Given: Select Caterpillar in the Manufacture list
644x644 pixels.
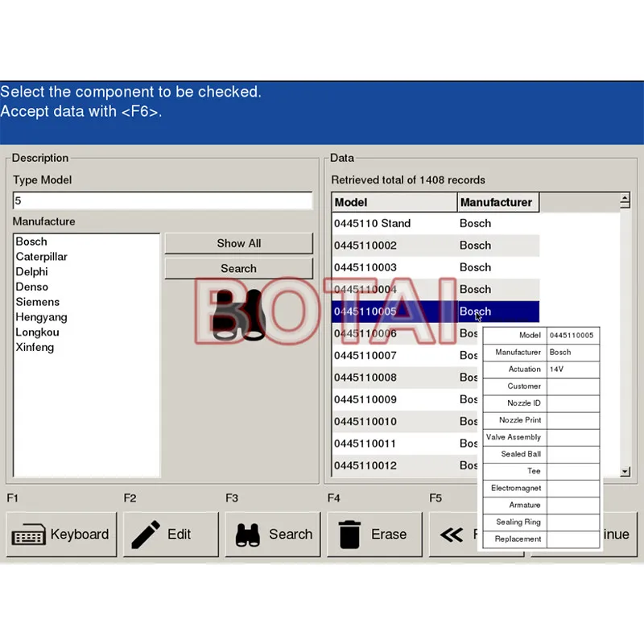Looking at the screenshot, I should (42, 257).
